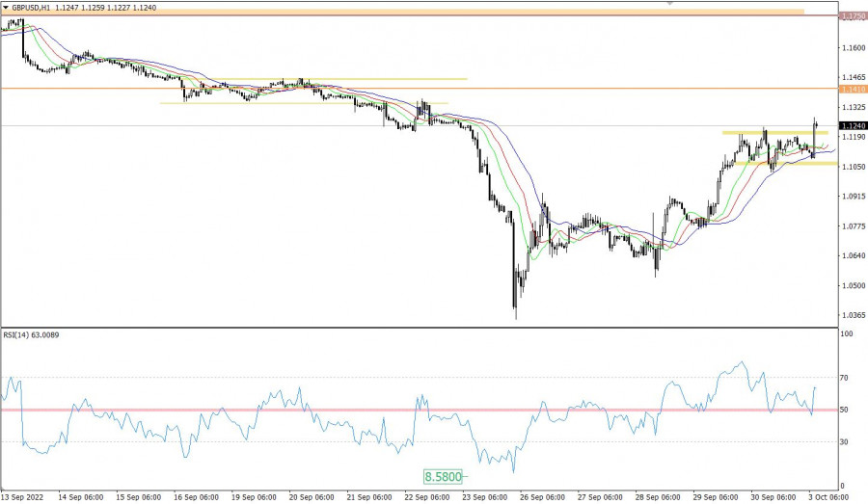Click the RSI 70 level scale label

tap(846, 378)
